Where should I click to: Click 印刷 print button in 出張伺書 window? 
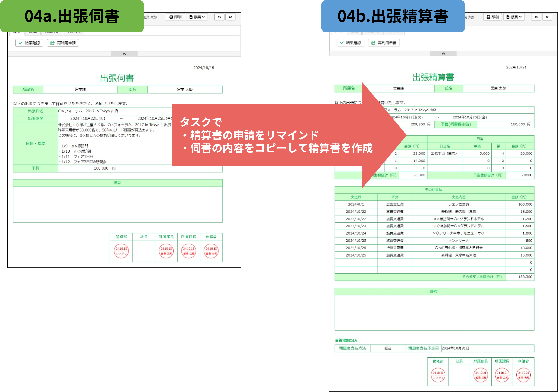click(175, 17)
